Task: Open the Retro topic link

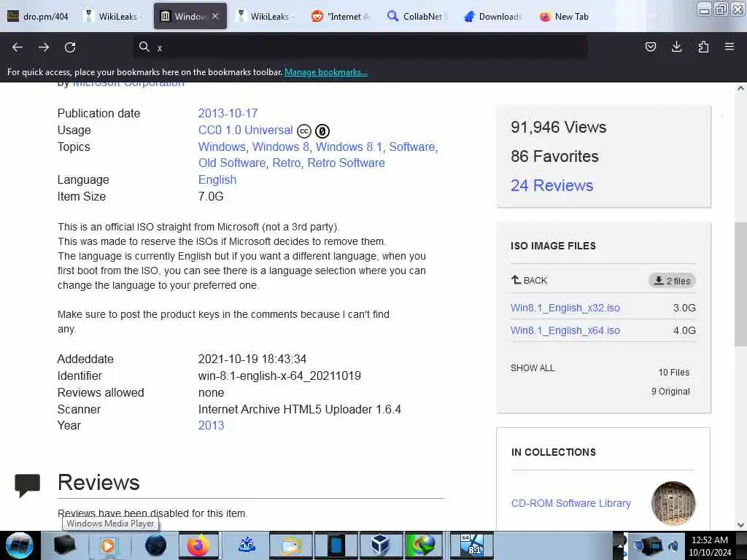Action: point(286,163)
